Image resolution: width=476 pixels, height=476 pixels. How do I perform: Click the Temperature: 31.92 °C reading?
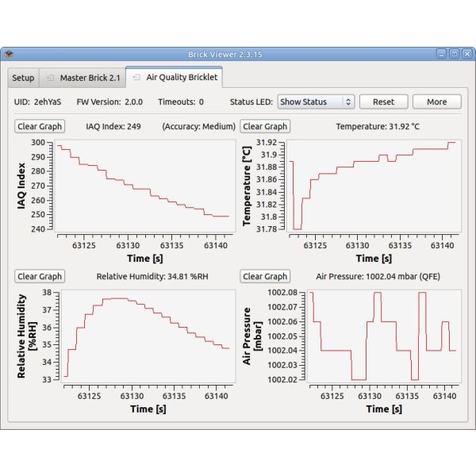click(378, 126)
